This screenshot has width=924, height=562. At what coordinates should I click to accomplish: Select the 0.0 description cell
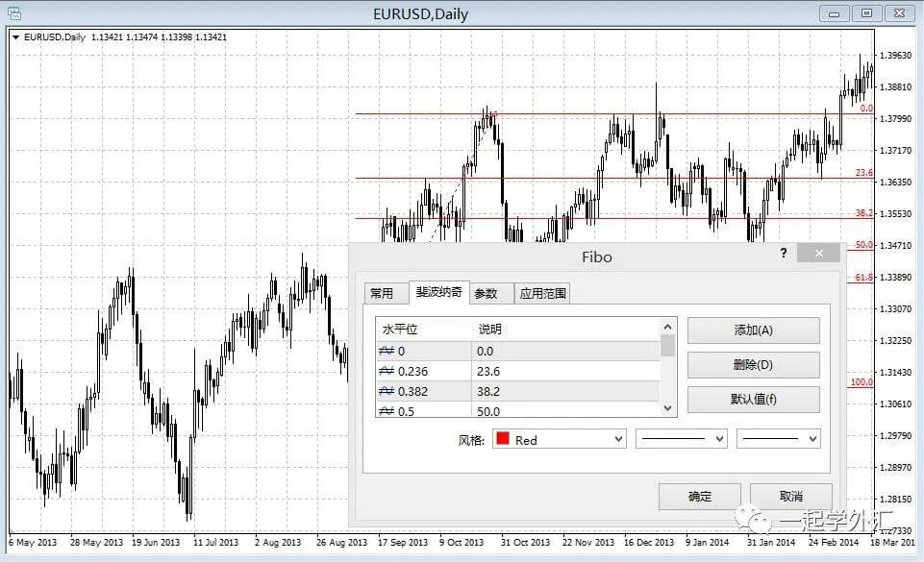click(x=566, y=352)
